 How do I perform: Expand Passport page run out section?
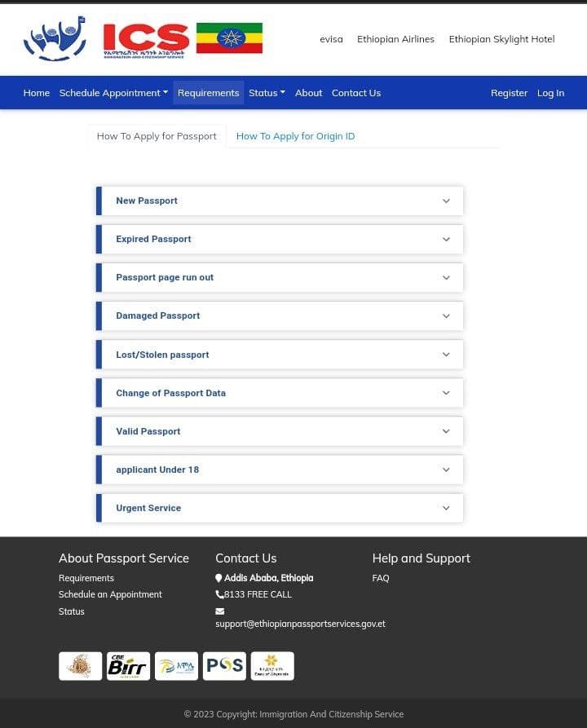click(x=280, y=278)
